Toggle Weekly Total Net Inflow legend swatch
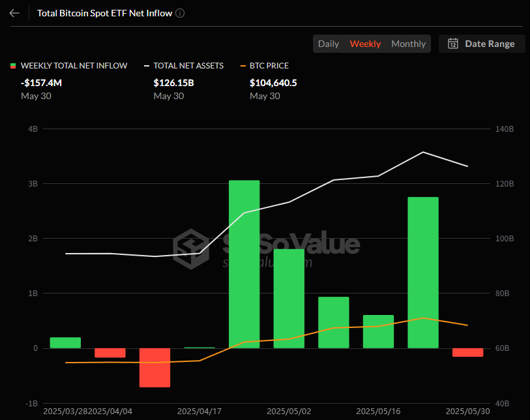This screenshot has height=420, width=530. (x=13, y=66)
